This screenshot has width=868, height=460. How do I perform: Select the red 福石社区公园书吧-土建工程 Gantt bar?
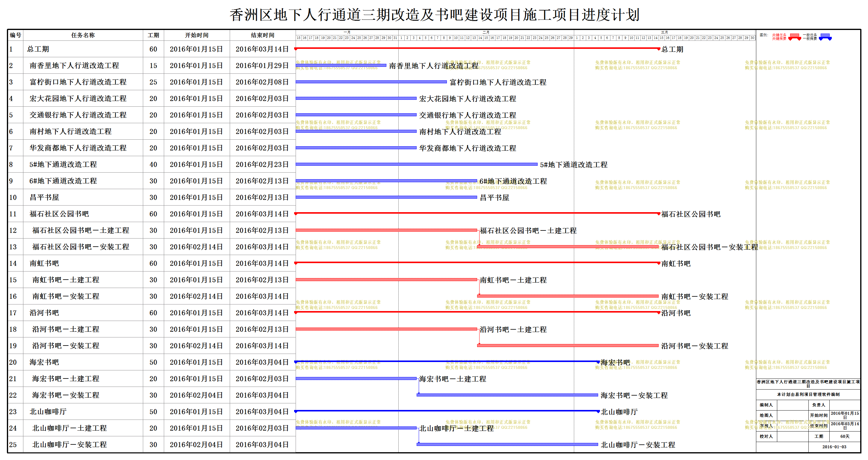[x=386, y=230]
